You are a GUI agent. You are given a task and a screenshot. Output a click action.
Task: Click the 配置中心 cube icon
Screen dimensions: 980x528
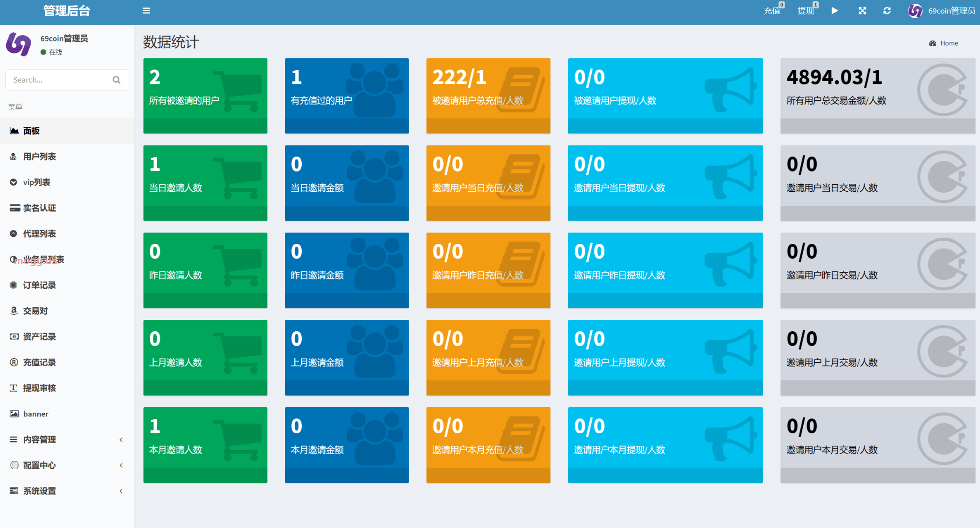click(14, 465)
